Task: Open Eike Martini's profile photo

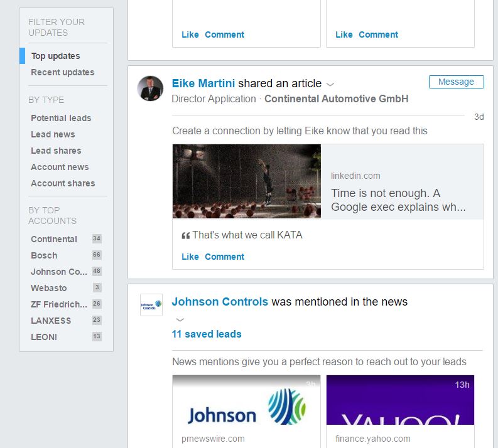Action: coord(150,88)
